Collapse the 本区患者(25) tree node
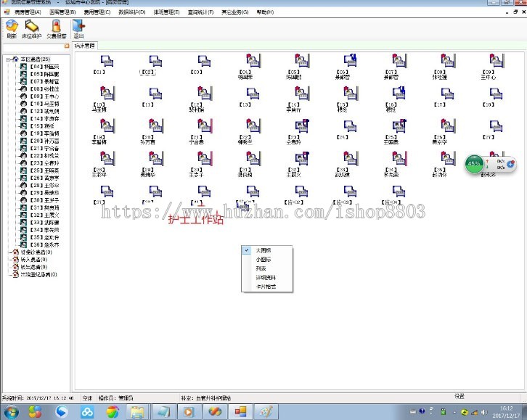The height and width of the screenshot is (420, 527). tap(7, 59)
